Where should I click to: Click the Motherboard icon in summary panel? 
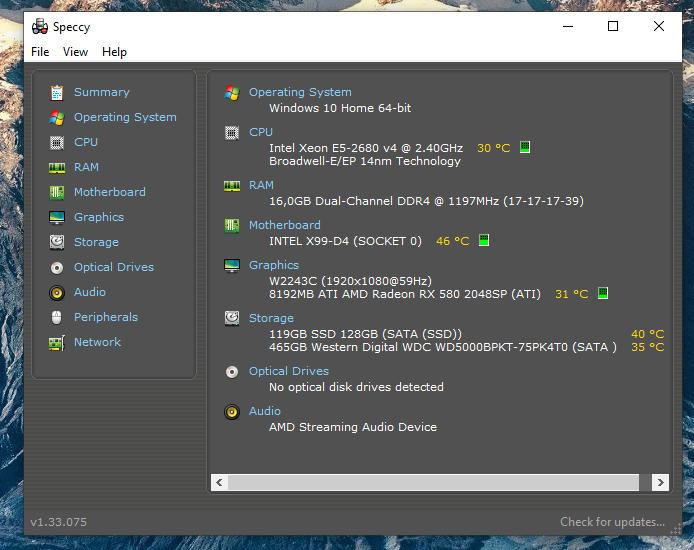(x=232, y=226)
